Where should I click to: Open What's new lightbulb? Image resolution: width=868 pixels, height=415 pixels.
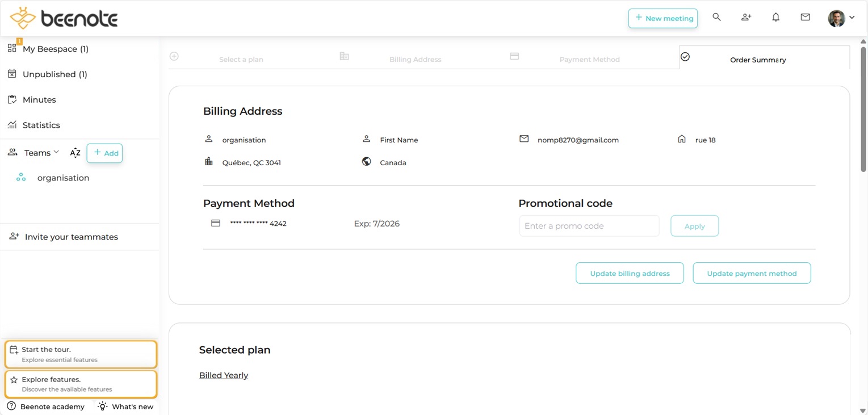(125, 406)
